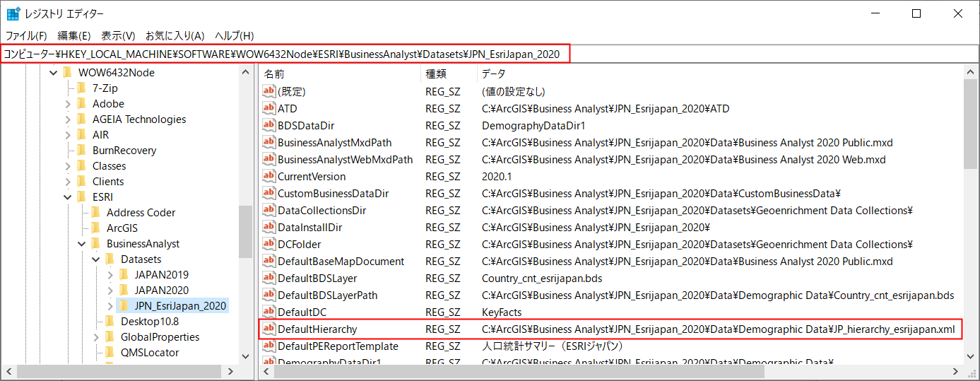Expand the JAPAN2020 tree node
The width and height of the screenshot is (980, 381).
click(x=110, y=291)
